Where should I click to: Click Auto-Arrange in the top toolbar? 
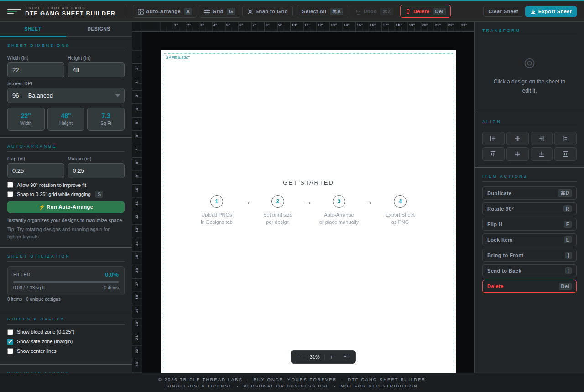[165, 11]
